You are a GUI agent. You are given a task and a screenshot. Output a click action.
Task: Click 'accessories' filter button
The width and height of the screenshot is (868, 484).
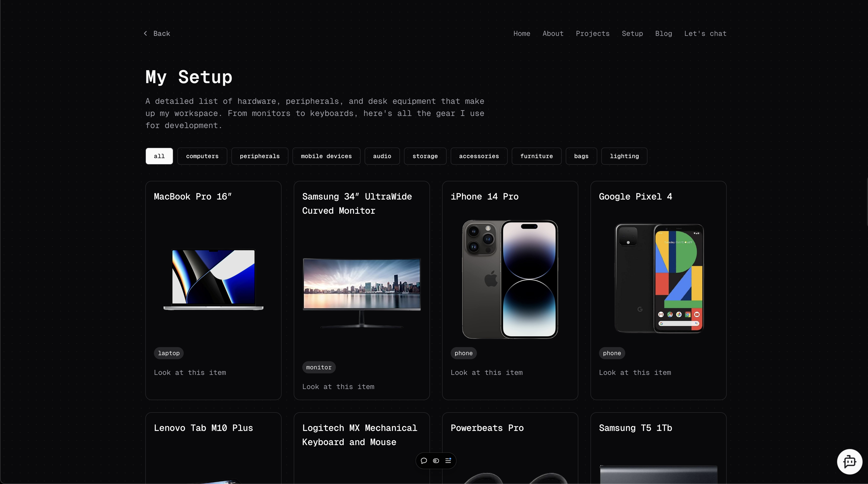479,156
